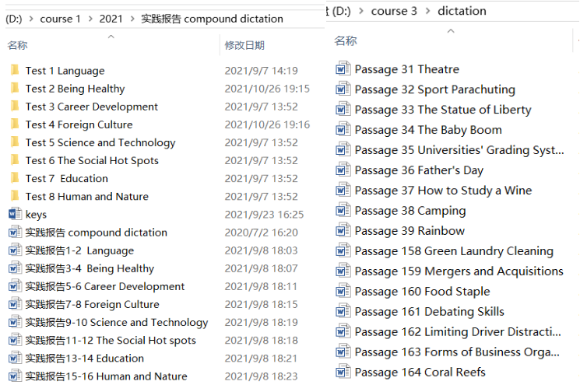Click the Word icon for Passage 31 Theatre

coord(343,69)
